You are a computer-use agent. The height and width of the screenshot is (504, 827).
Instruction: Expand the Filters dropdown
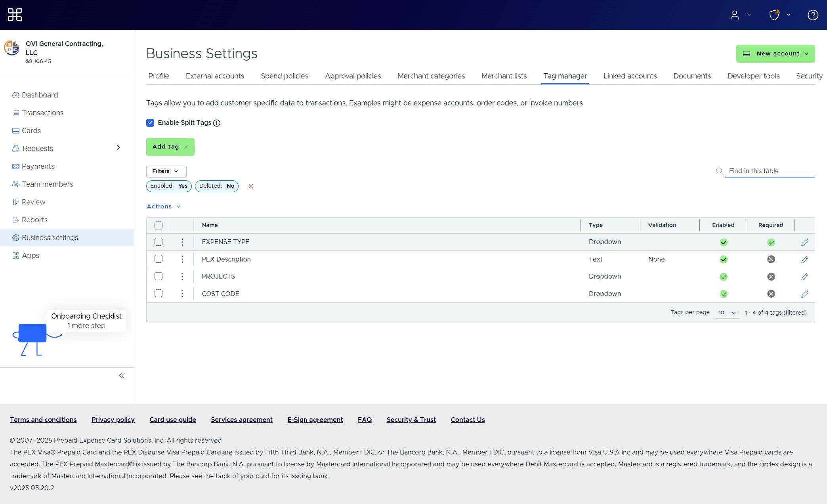166,171
